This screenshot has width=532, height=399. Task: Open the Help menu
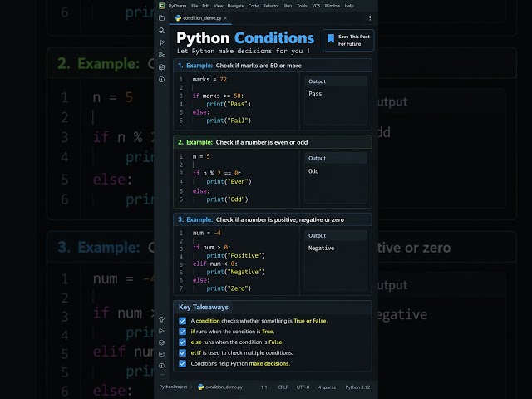click(x=349, y=6)
